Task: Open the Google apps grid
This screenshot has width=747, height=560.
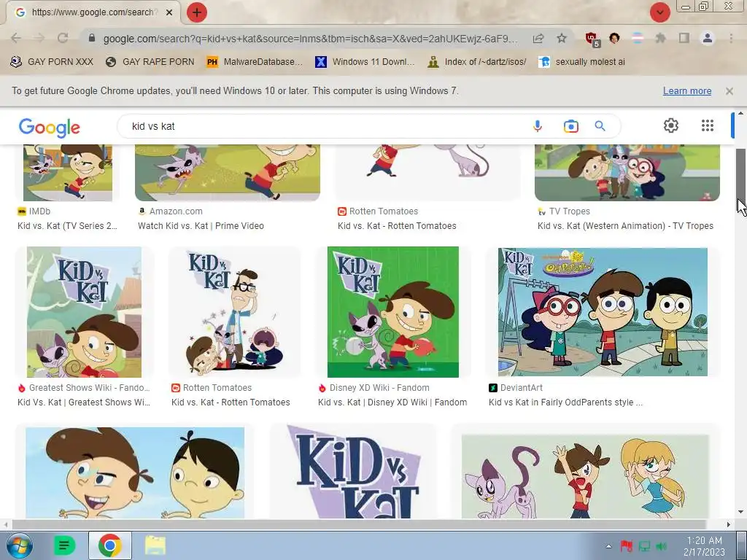Action: click(x=708, y=125)
